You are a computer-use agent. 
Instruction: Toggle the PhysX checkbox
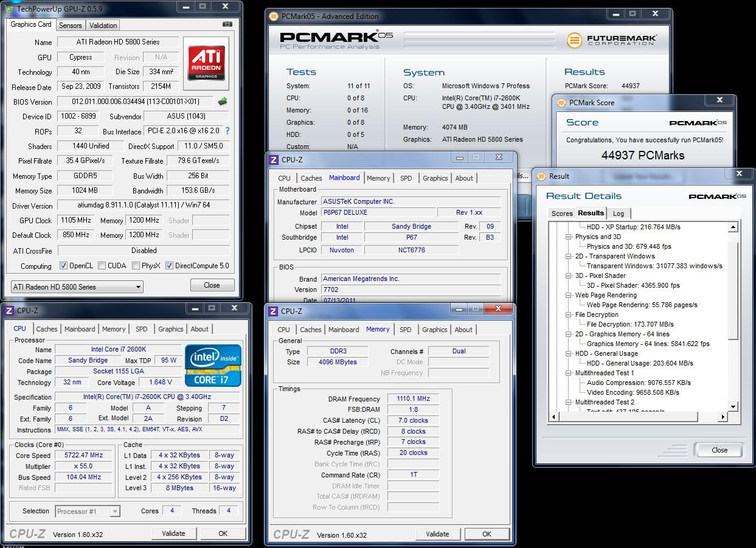[135, 266]
